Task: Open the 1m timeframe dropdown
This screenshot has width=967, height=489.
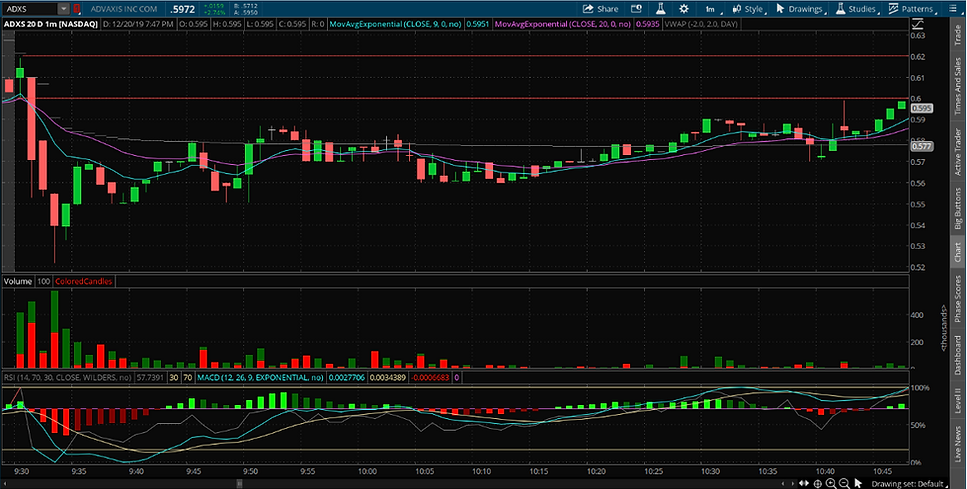Action: (x=713, y=9)
